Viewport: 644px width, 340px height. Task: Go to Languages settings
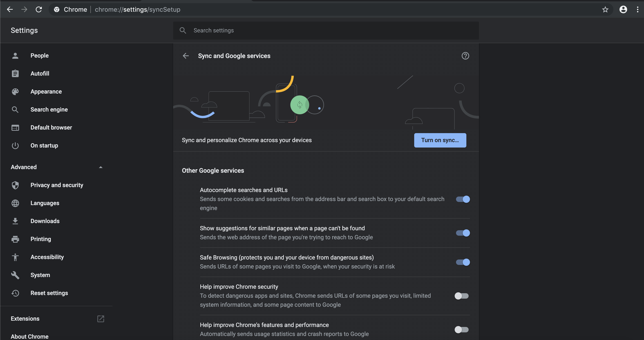coord(45,203)
